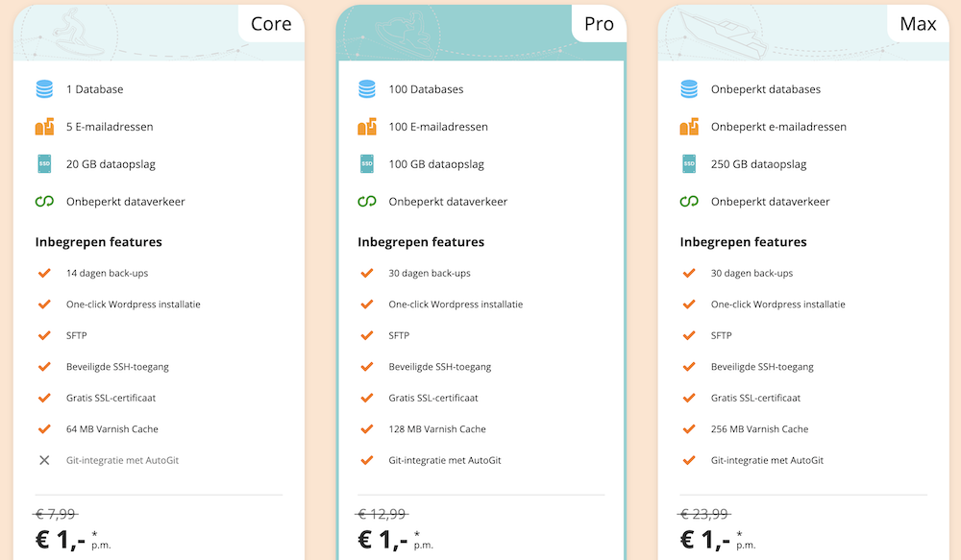Click the SSD storage icon in Pro plan
This screenshot has width=961, height=560.
tap(366, 164)
